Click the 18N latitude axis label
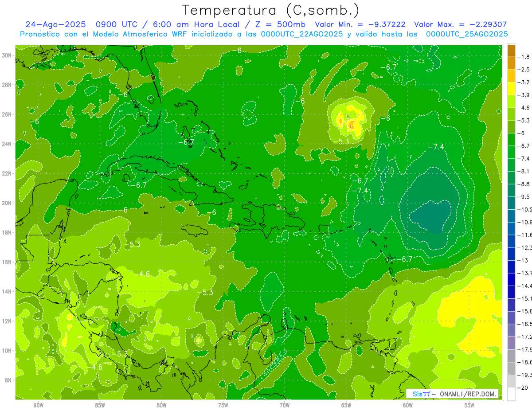Viewport: 532px width, 411px height. coord(7,232)
